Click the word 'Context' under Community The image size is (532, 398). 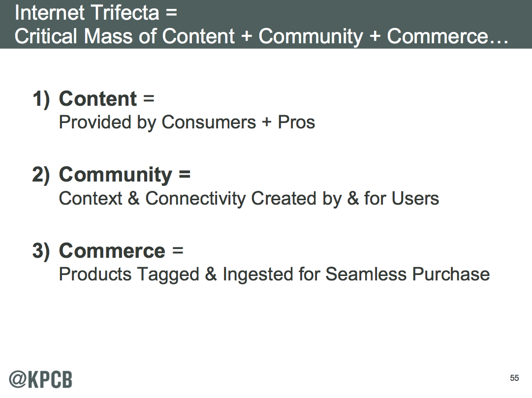click(x=91, y=198)
